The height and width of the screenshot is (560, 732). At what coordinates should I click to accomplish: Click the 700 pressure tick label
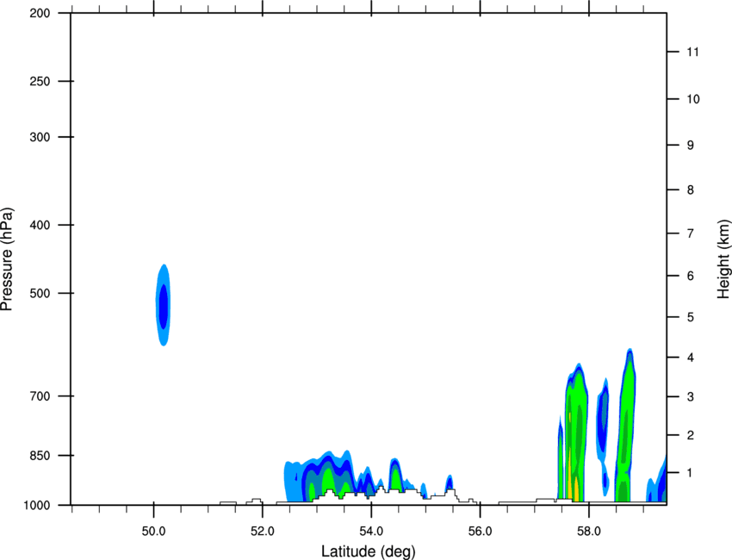pyautogui.click(x=40, y=396)
